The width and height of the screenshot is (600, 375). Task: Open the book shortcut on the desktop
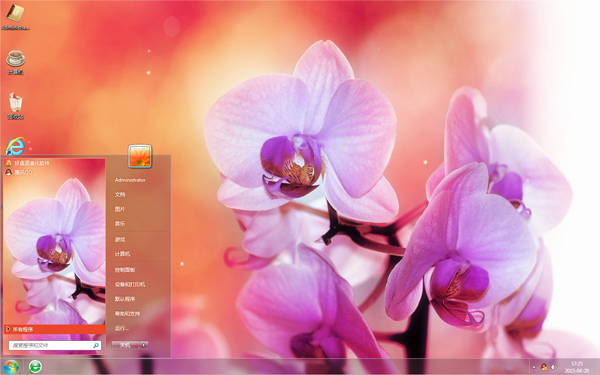(x=15, y=16)
